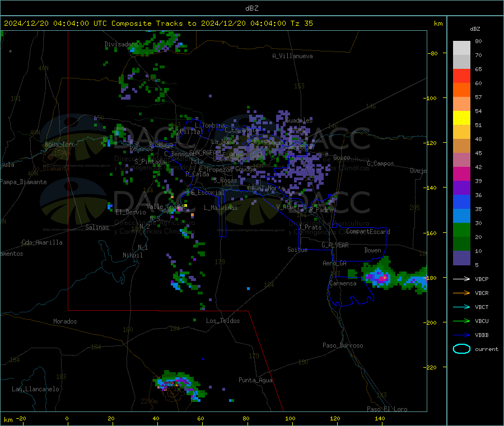The width and height of the screenshot is (504, 426).
Task: Click the 'A_Villanueva' map label
Action: pos(292,56)
